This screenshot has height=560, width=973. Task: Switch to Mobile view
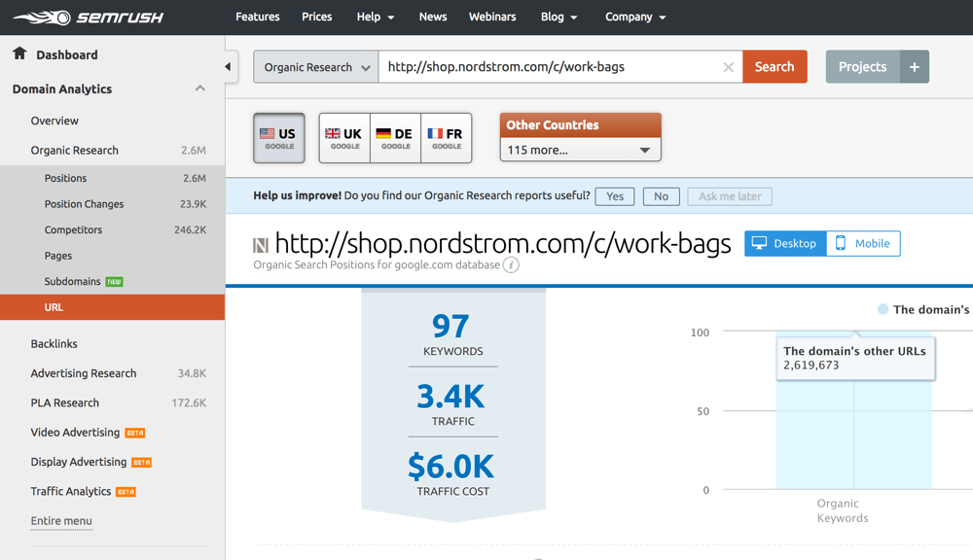[x=863, y=243]
